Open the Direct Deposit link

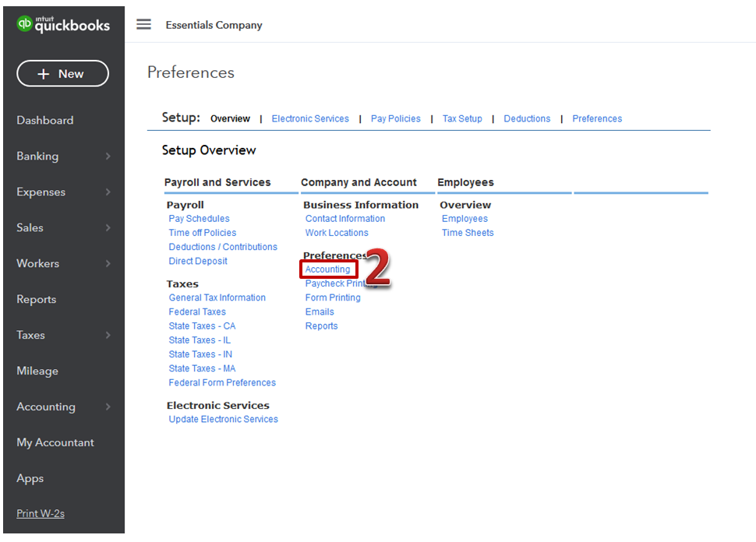coord(198,261)
